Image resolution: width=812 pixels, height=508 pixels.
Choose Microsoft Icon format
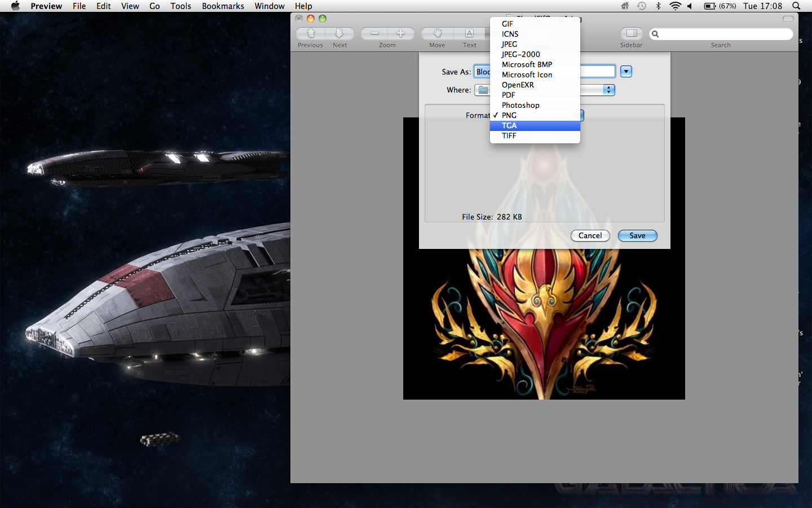click(535, 75)
